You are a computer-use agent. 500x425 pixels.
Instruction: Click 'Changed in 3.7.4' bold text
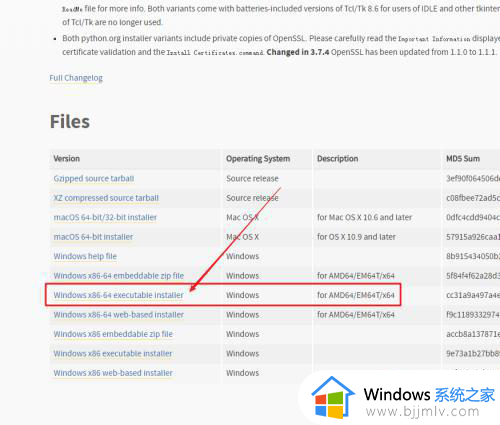coord(298,52)
